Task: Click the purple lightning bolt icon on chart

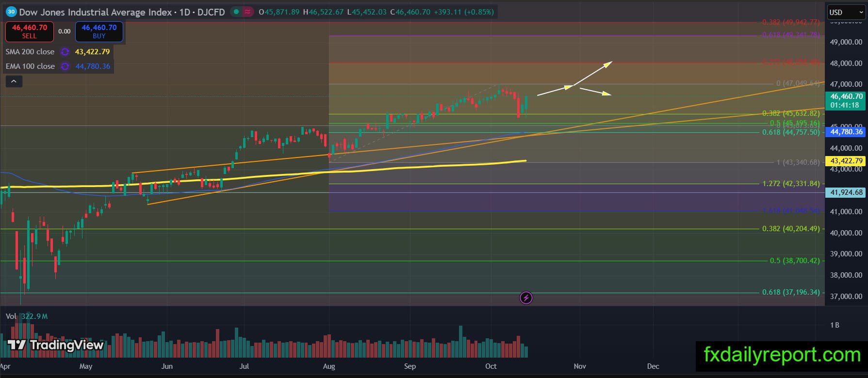Action: tap(526, 298)
